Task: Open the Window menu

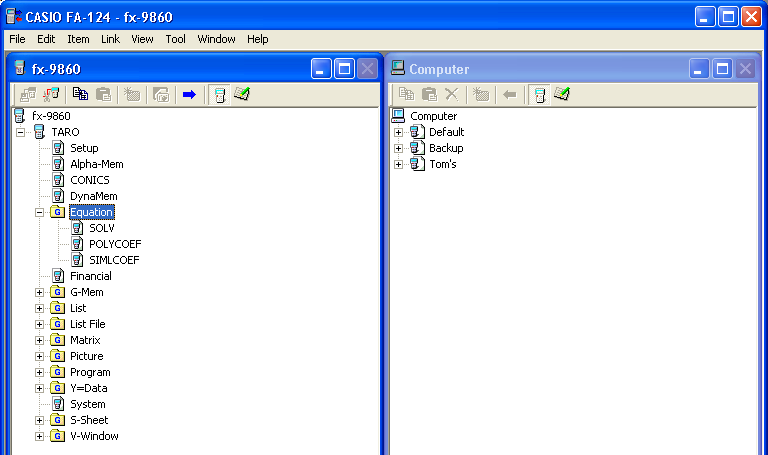Action: pyautogui.click(x=216, y=39)
